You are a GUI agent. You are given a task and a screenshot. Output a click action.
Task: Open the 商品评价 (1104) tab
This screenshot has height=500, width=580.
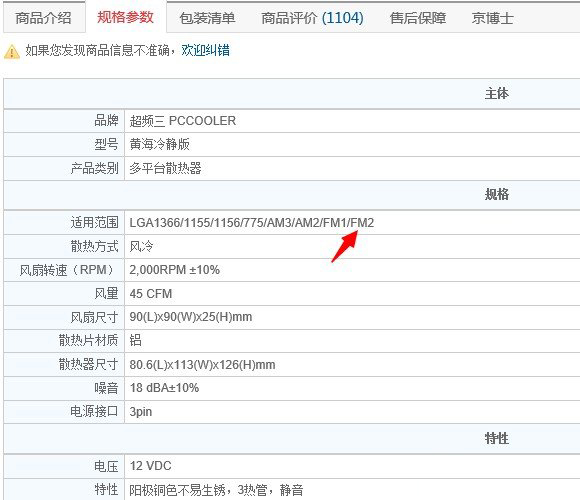[312, 18]
